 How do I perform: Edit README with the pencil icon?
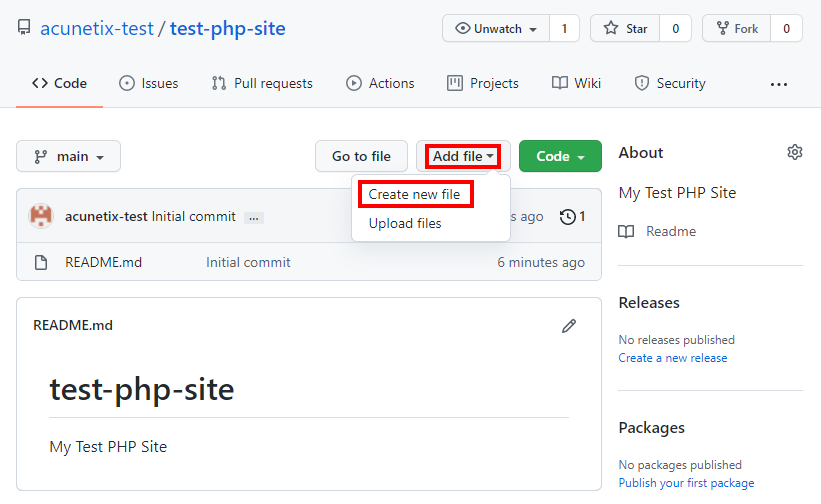coord(569,326)
